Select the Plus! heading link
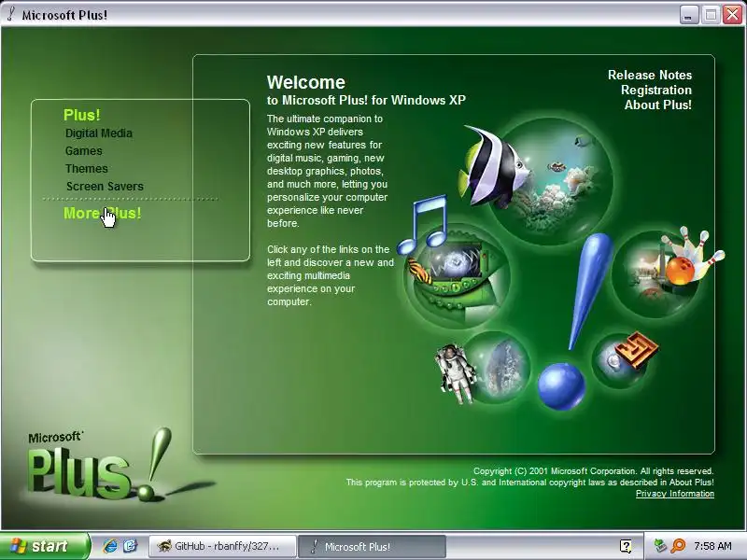The height and width of the screenshot is (560, 747). (82, 115)
